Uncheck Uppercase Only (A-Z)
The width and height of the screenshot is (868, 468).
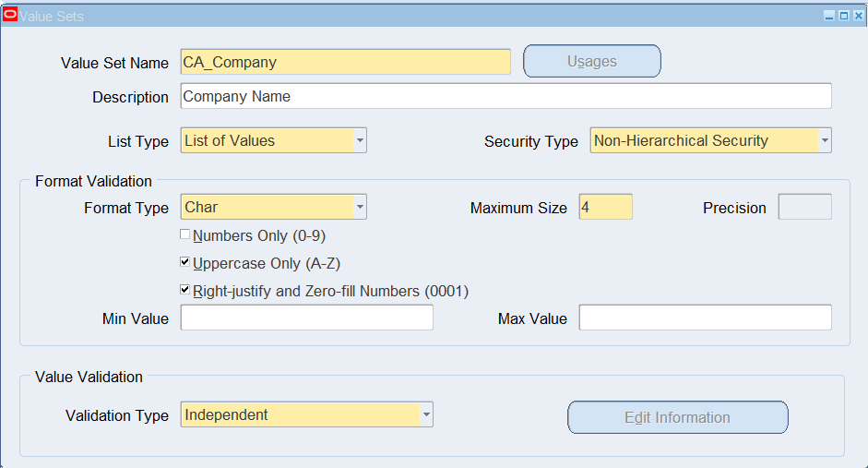point(184,262)
